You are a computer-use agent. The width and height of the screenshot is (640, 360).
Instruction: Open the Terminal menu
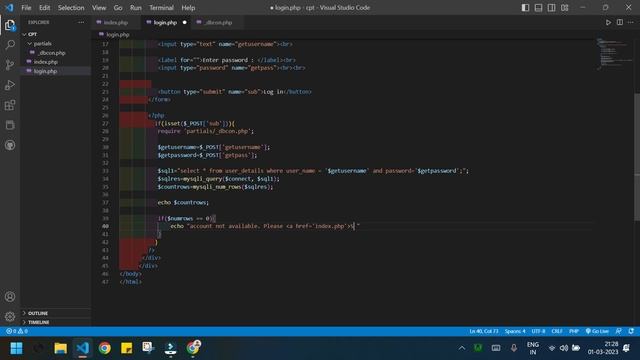pyautogui.click(x=161, y=8)
